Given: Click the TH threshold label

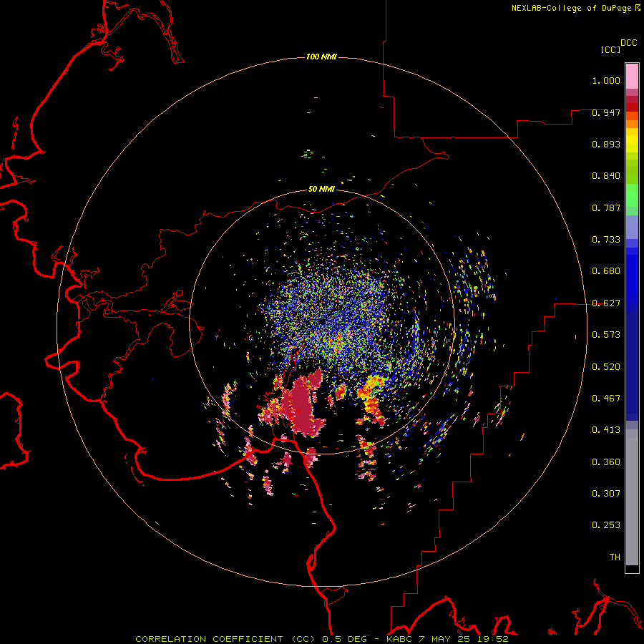Looking at the screenshot, I should [x=615, y=557].
